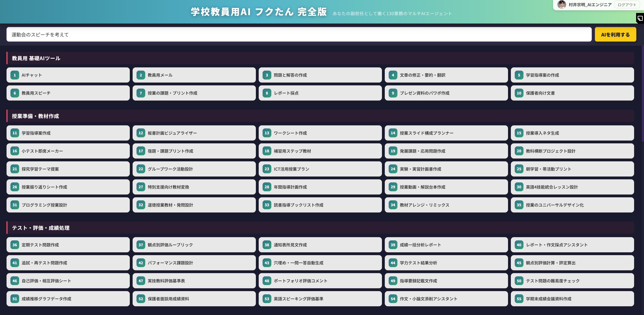
Task: Open the 定期テスト問題作成 tool
Action: (x=68, y=245)
